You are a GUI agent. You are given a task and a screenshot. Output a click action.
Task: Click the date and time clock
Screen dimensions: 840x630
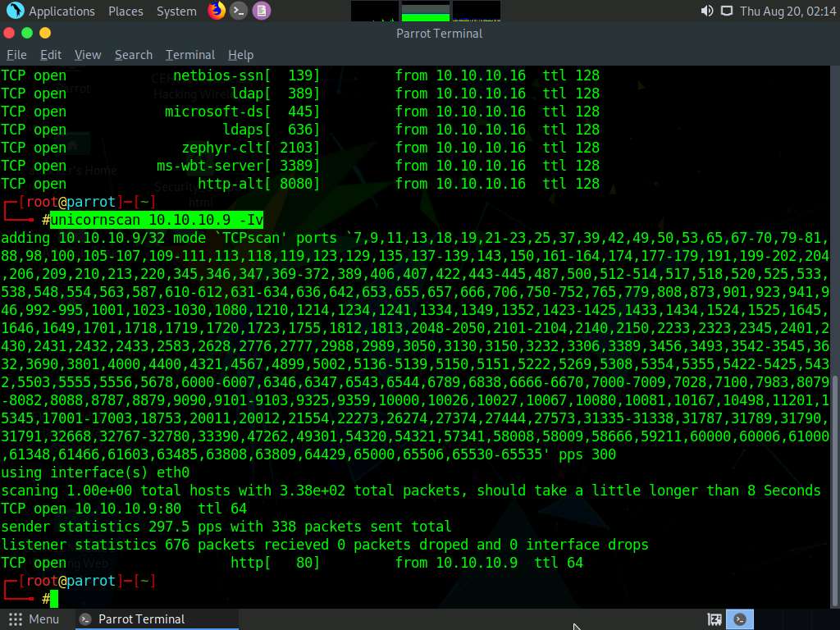pos(787,11)
